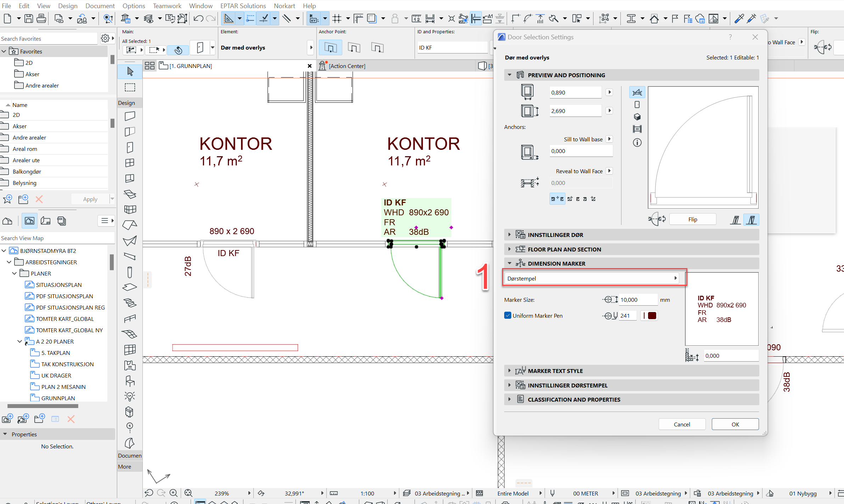Click the Save icon in toolbar
Image resolution: width=844 pixels, height=504 pixels.
point(29,18)
